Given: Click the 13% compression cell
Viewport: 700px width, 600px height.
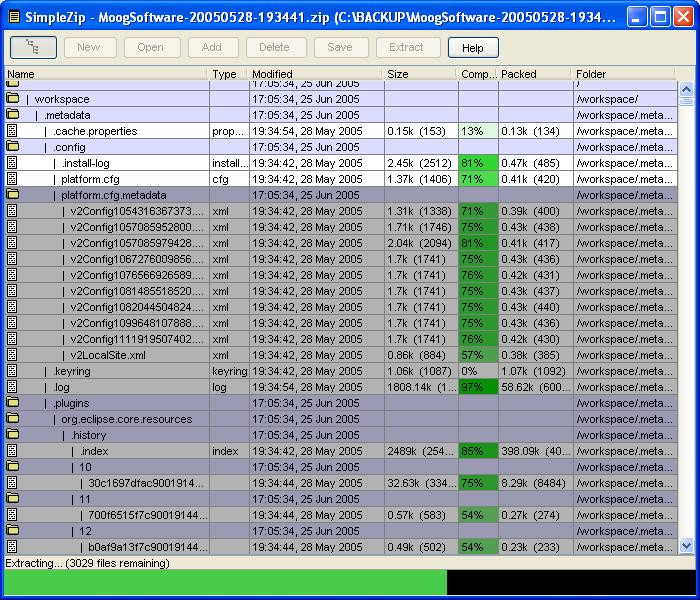Looking at the screenshot, I should tap(478, 131).
